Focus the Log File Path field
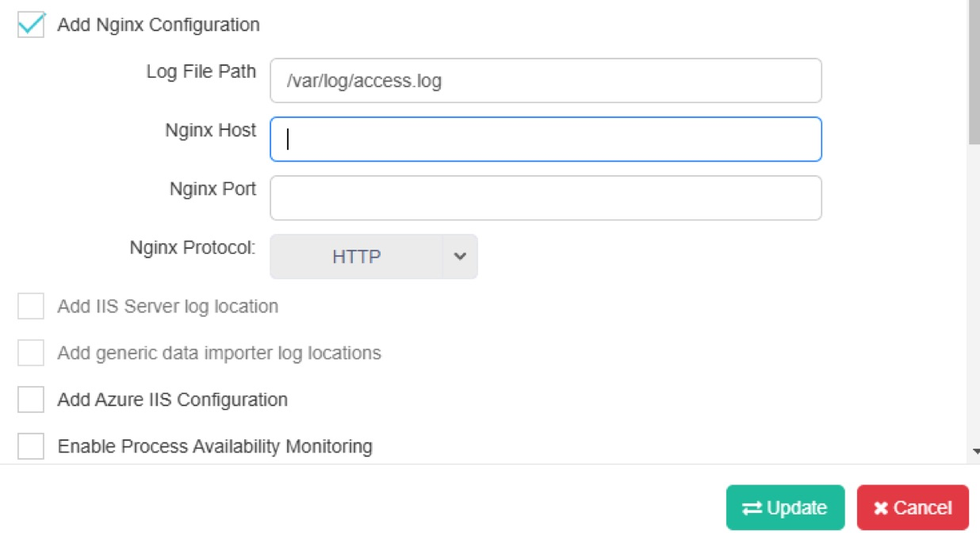Viewport: 980px width, 547px height. click(546, 80)
